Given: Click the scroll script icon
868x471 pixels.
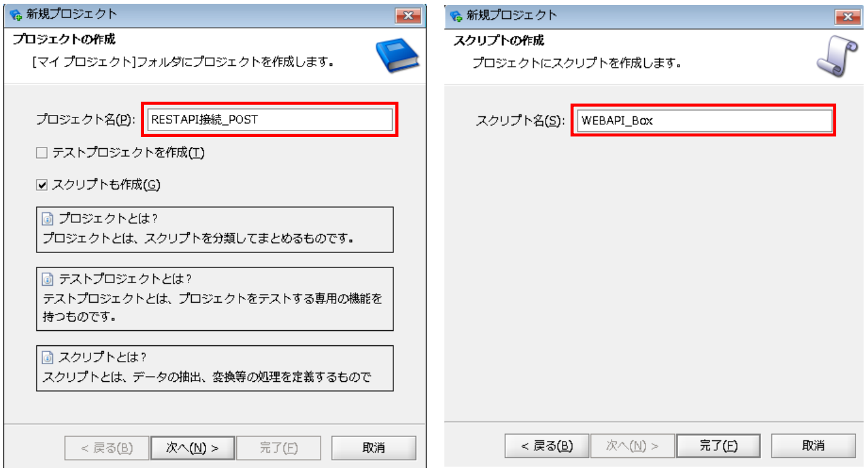Looking at the screenshot, I should pyautogui.click(x=837, y=56).
